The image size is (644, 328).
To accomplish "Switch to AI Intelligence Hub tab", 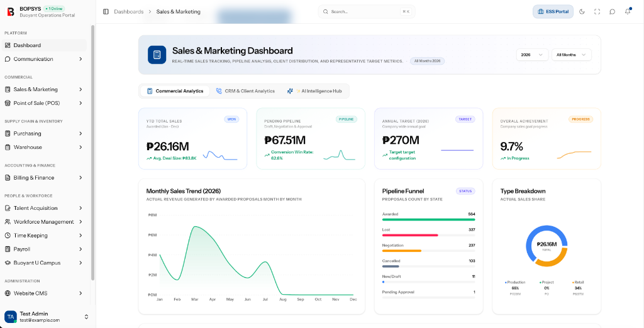I will pyautogui.click(x=314, y=91).
